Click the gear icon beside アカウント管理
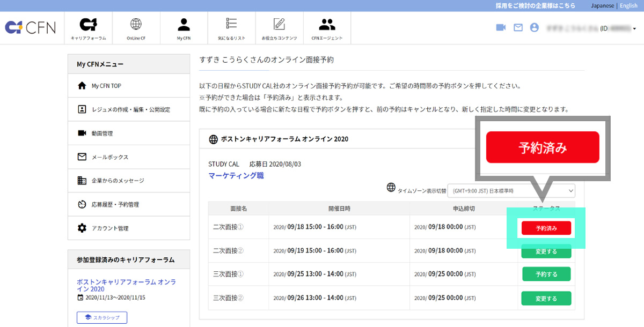 [x=82, y=228]
